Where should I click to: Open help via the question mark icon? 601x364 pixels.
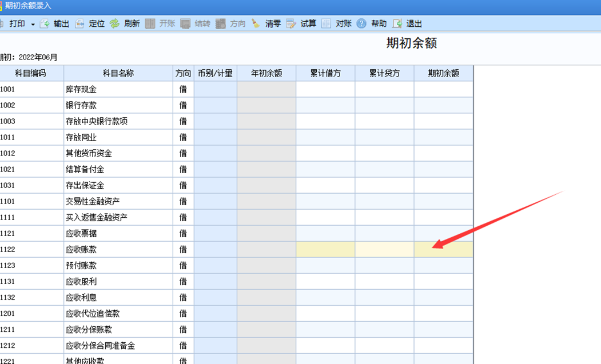(361, 24)
